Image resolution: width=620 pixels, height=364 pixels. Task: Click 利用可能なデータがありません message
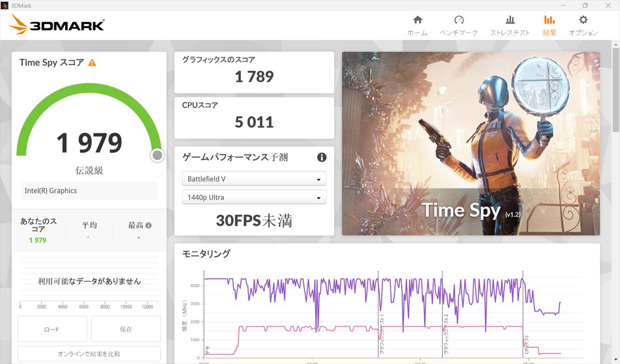[89, 281]
